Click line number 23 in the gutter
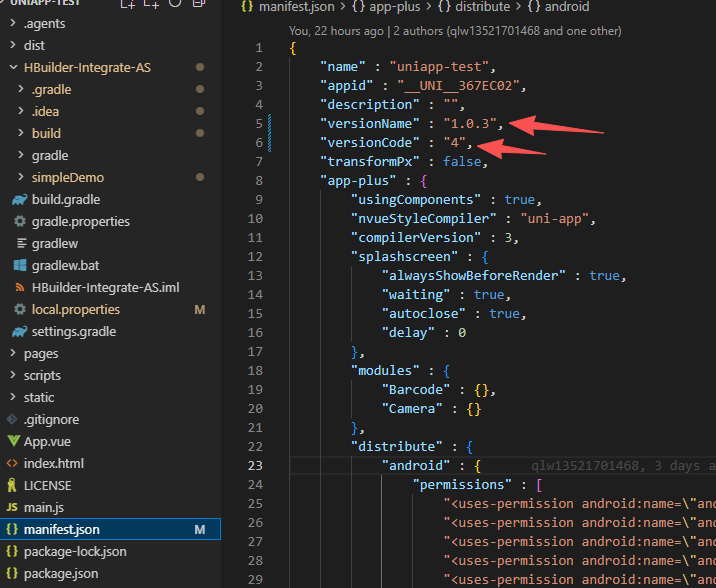 255,466
